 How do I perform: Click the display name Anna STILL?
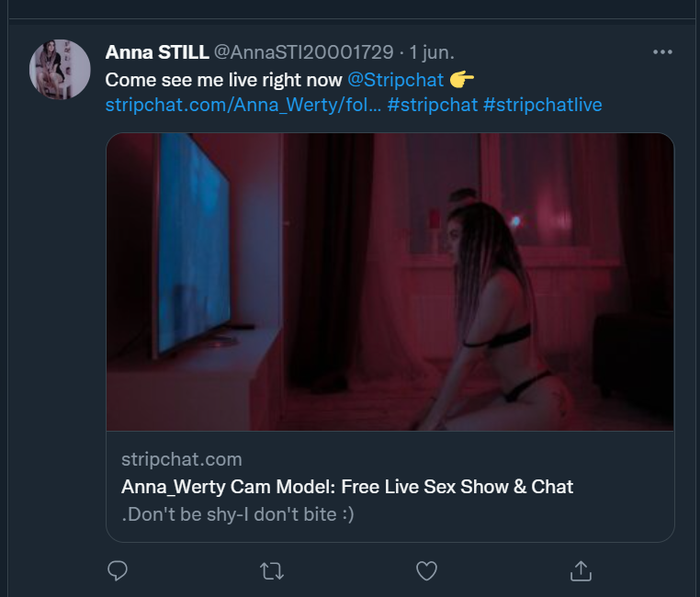coord(157,51)
